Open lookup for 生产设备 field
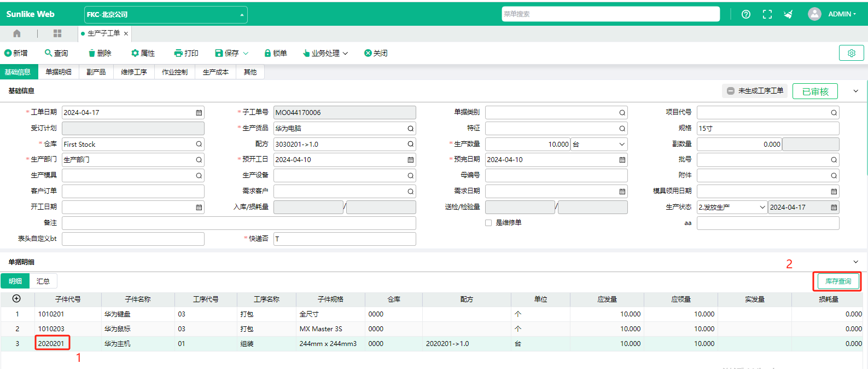Image resolution: width=868 pixels, height=369 pixels. (410, 176)
